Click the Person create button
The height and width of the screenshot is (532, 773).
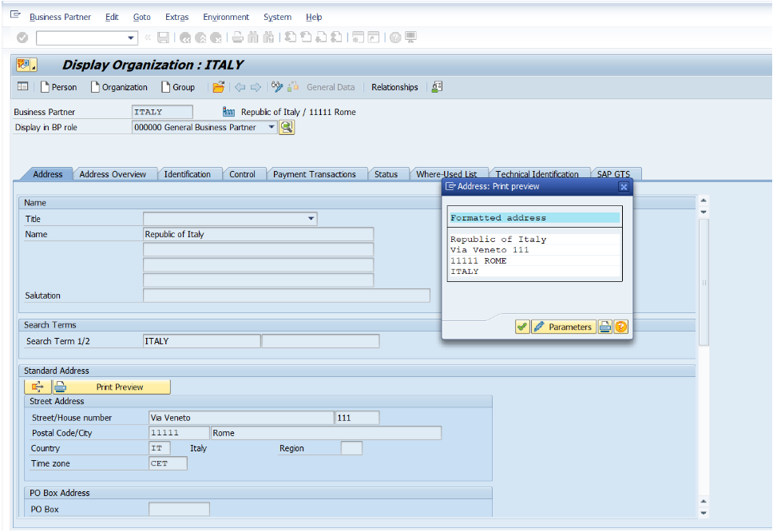pos(58,87)
